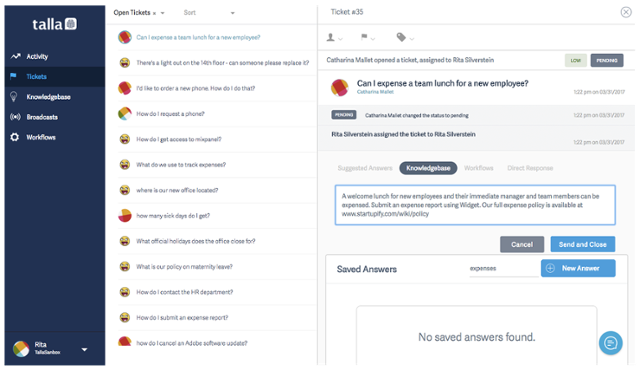Image resolution: width=640 pixels, height=371 pixels.
Task: Click PENDING badge in status change entry
Action: [344, 115]
